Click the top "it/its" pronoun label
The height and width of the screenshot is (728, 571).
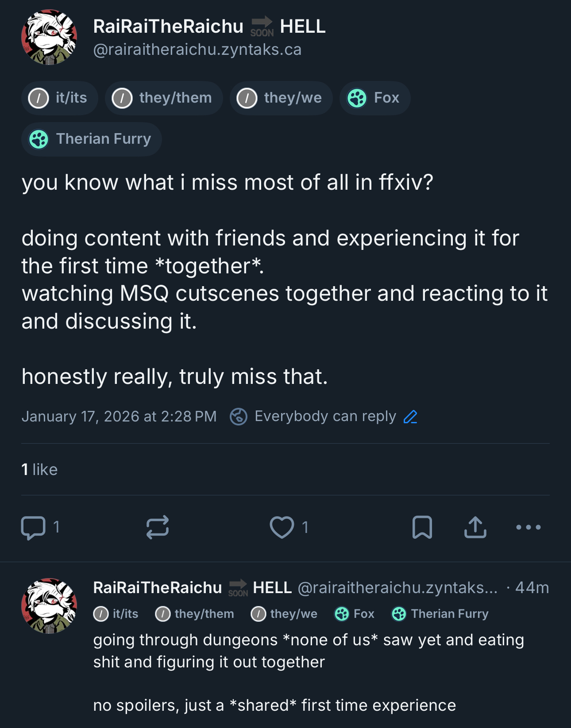60,98
